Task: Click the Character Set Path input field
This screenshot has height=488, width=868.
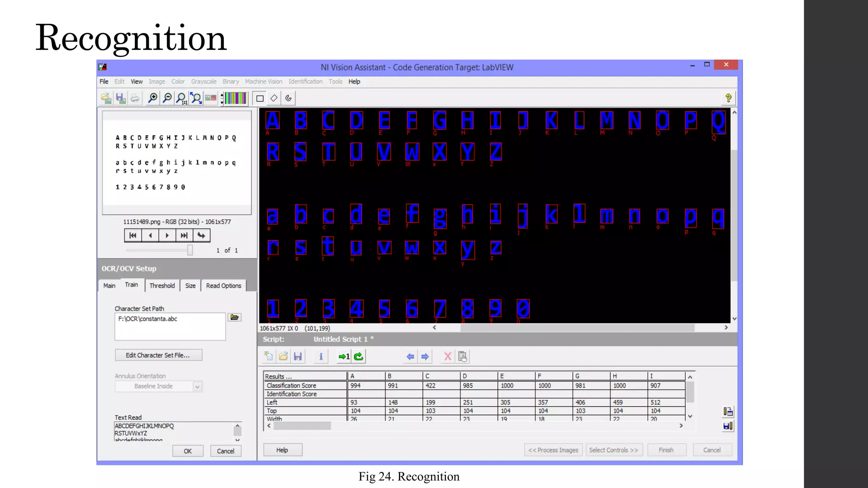Action: pyautogui.click(x=170, y=326)
